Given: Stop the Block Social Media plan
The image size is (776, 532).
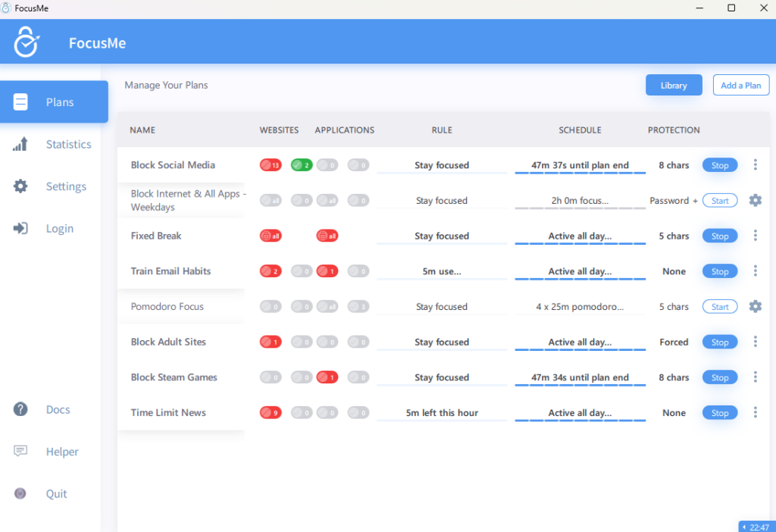Looking at the screenshot, I should (x=720, y=165).
